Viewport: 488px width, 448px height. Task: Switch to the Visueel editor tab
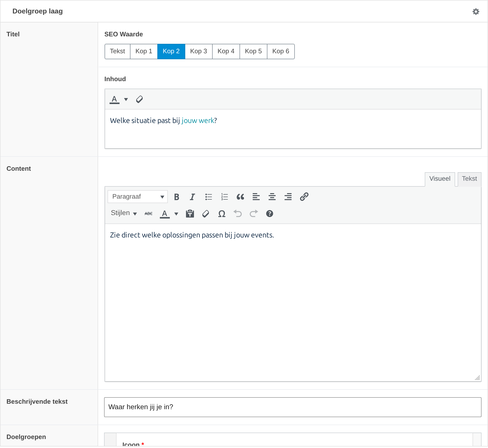pos(440,179)
